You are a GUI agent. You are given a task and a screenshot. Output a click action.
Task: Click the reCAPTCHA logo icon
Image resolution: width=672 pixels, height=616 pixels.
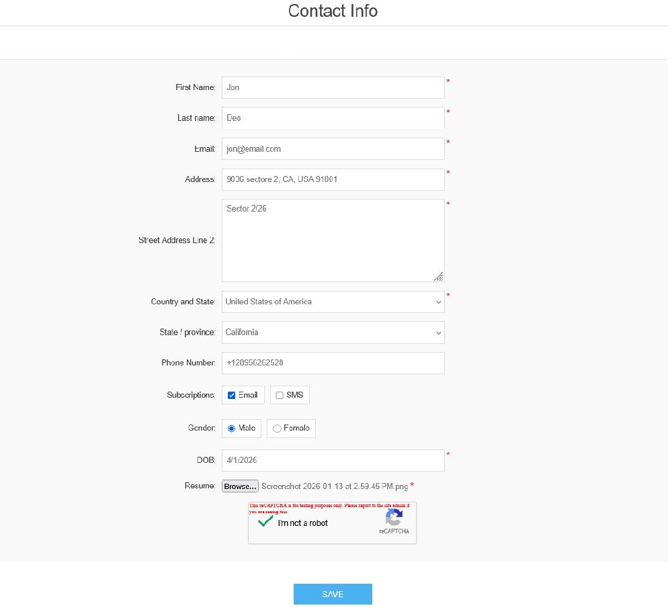(x=394, y=518)
